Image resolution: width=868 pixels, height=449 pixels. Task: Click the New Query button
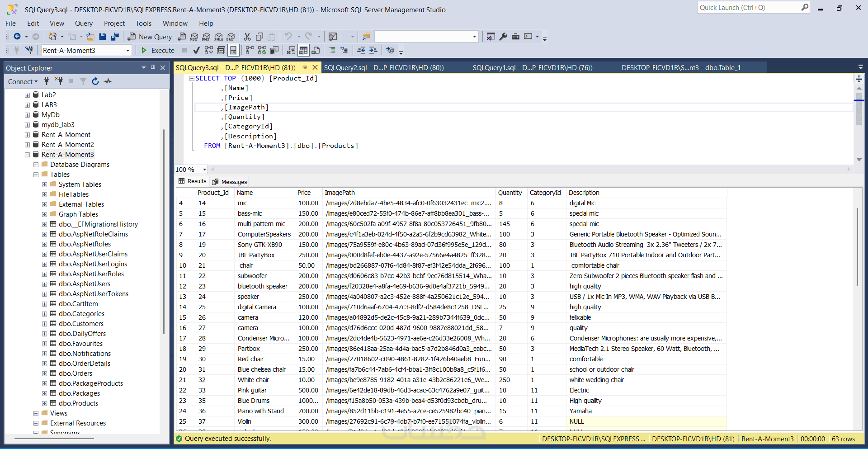coord(150,37)
